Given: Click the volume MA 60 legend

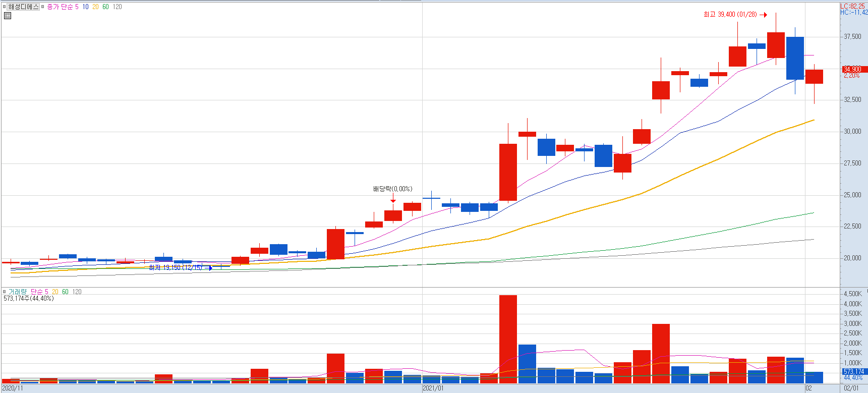Looking at the screenshot, I should [65, 292].
